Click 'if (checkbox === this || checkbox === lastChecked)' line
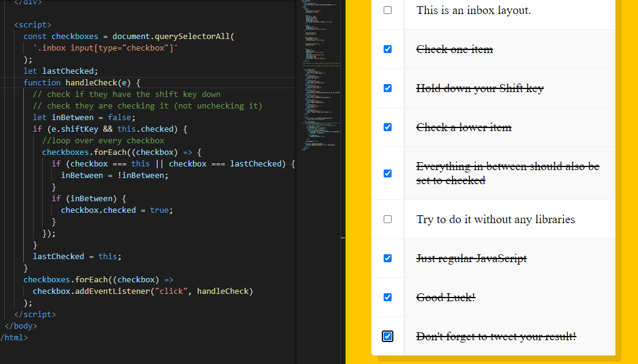 tap(173, 164)
